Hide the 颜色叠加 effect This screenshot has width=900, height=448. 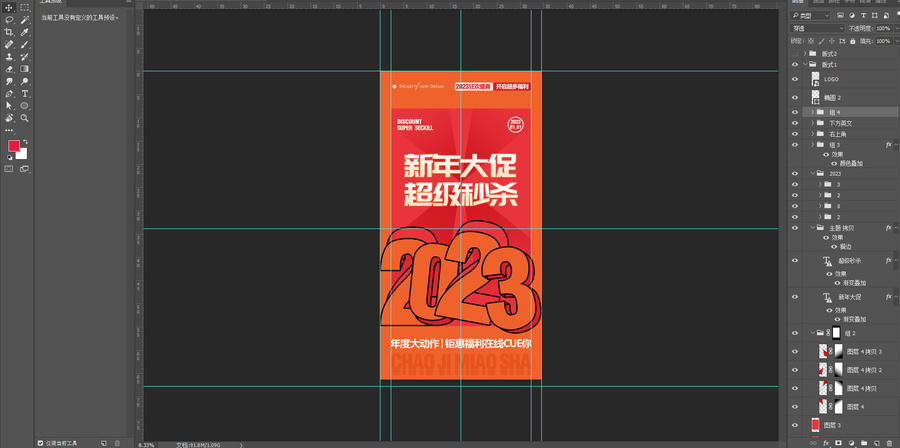(x=834, y=163)
